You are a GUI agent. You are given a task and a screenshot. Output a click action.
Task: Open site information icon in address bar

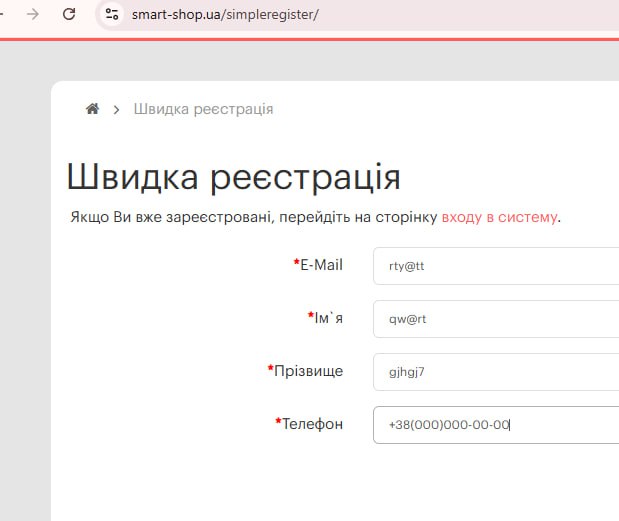click(112, 14)
